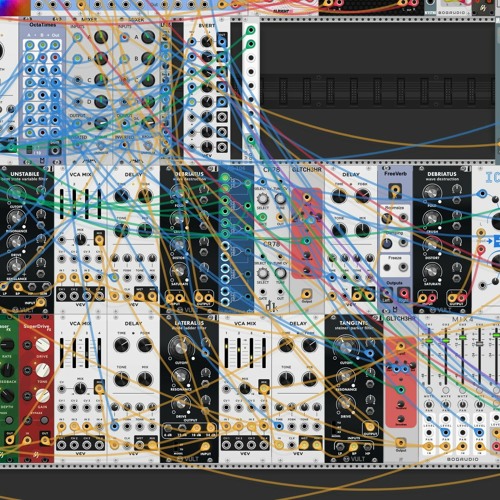Mute MIX4 channel 2
500x500 pixels.
pyautogui.click(x=446, y=390)
